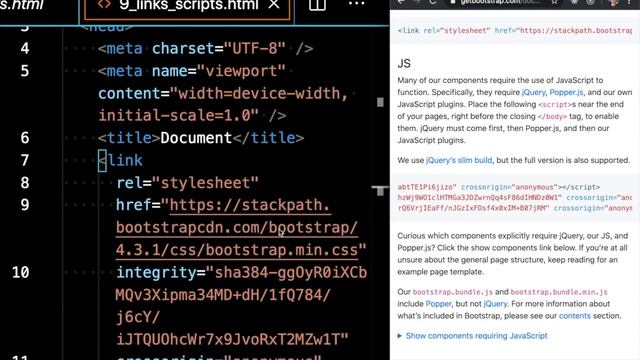The image size is (640, 360).
Task: Click the HTML file icon on the tab
Action: point(104,4)
